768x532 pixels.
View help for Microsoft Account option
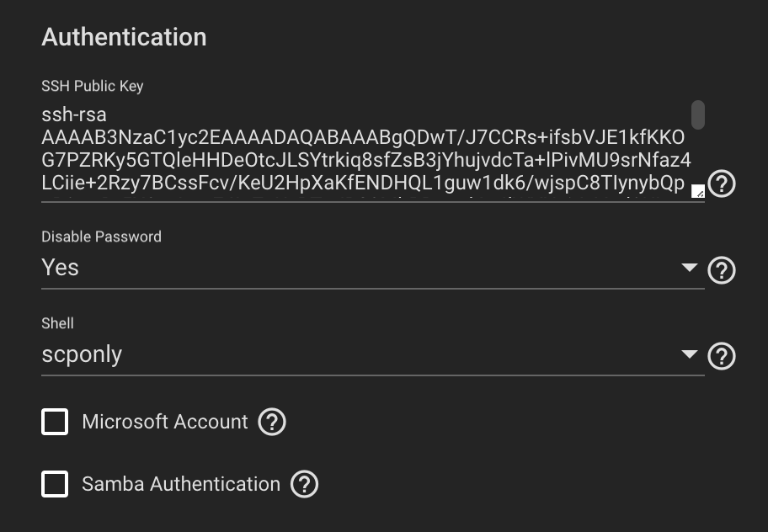coord(272,422)
